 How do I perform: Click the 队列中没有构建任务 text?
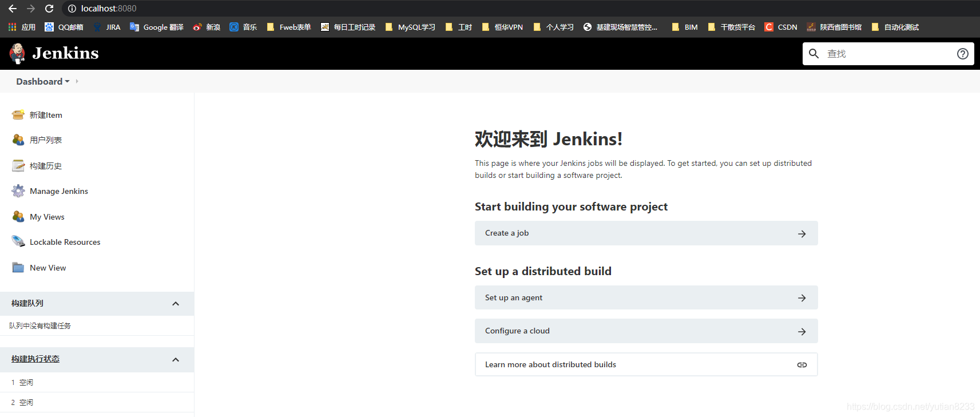pyautogui.click(x=40, y=325)
